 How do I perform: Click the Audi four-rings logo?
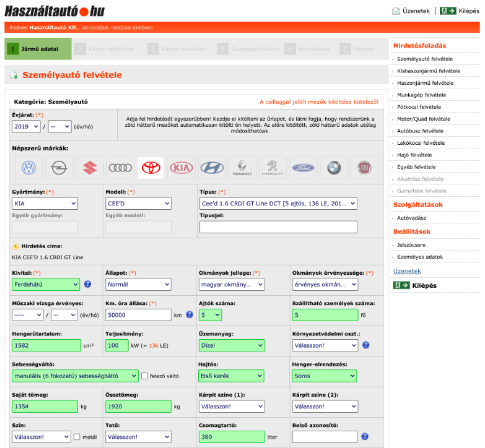[120, 168]
